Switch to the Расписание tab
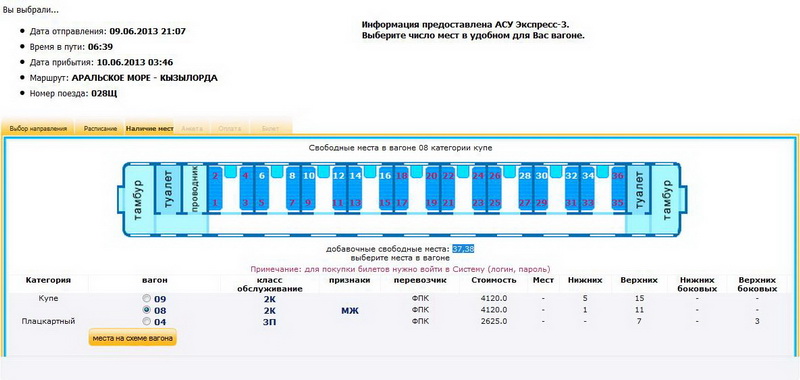 pos(101,129)
